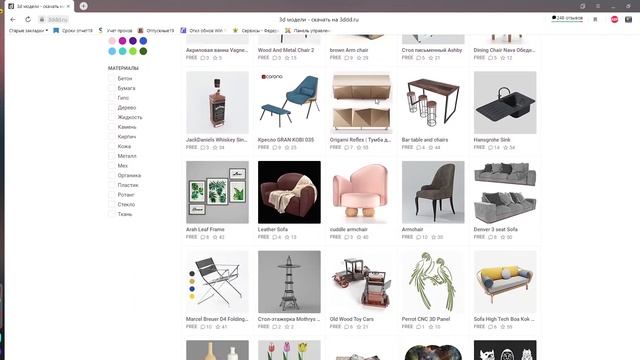
Task: Check the Кожа material checkbox
Action: [x=111, y=146]
